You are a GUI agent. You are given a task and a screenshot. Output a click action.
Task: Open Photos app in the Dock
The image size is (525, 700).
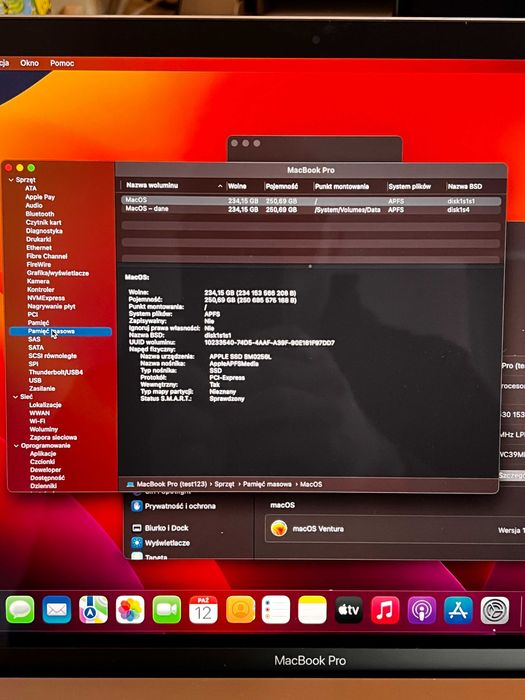(x=130, y=609)
